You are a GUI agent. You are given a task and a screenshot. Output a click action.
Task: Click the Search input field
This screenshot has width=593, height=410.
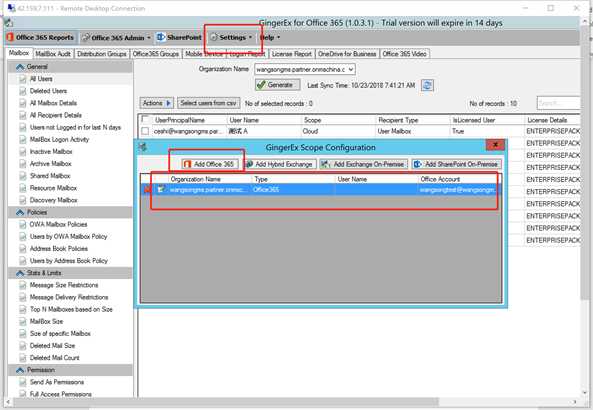coord(558,103)
